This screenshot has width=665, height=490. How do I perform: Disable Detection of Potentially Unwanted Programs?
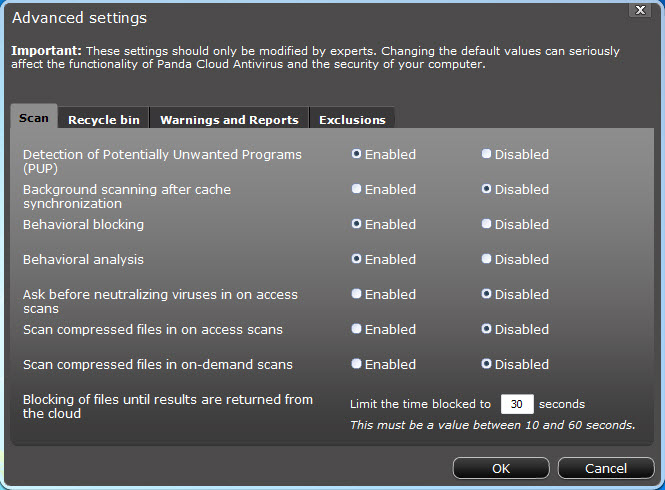pyautogui.click(x=486, y=154)
